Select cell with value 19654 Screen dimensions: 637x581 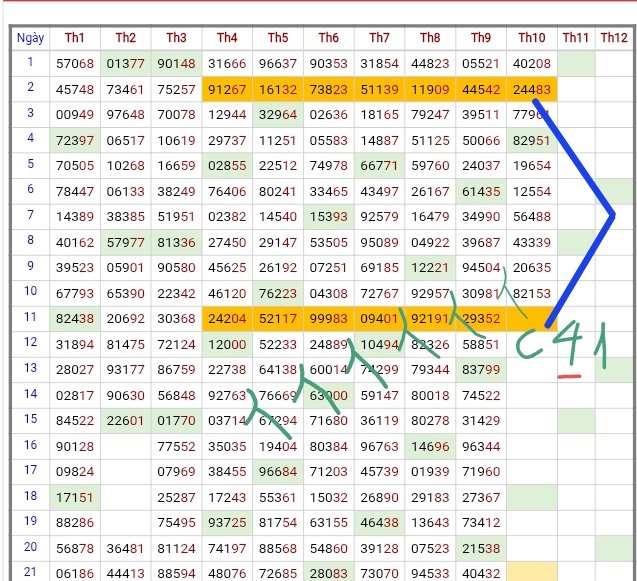(532, 166)
